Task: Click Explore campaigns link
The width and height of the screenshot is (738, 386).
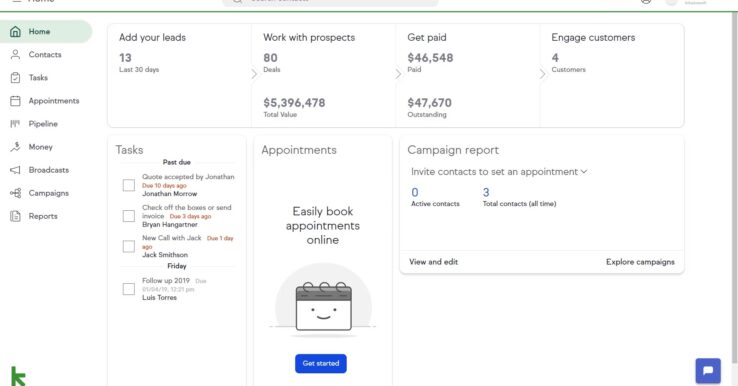Action: (640, 262)
